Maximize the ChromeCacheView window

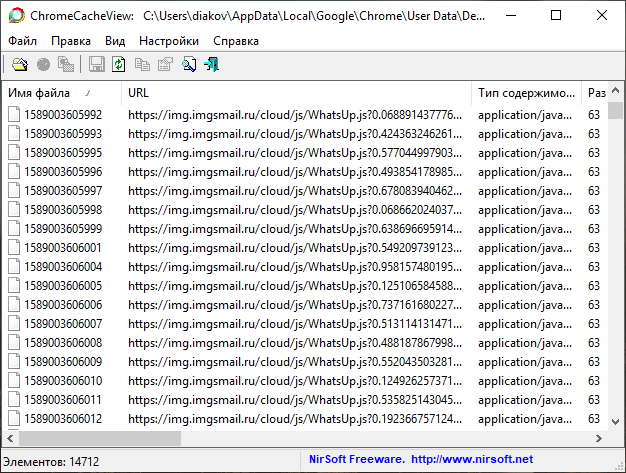556,16
